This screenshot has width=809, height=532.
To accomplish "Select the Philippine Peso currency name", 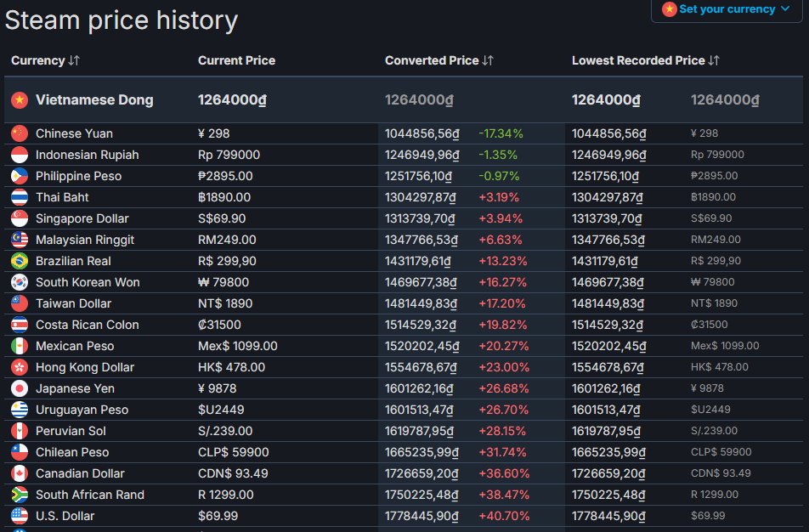I will point(78,176).
